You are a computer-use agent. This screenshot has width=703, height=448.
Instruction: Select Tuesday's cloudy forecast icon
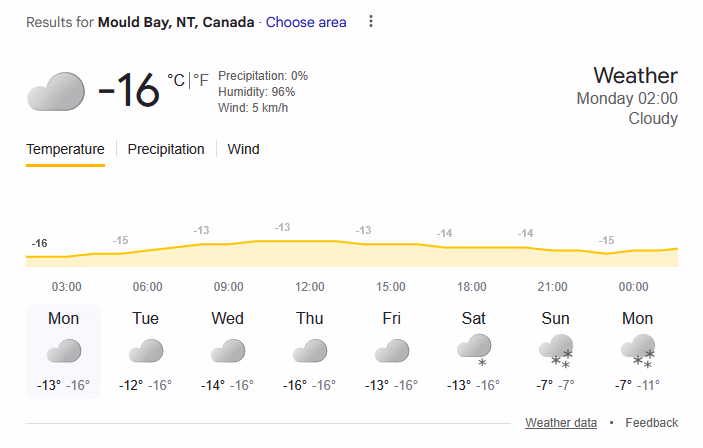pos(146,351)
